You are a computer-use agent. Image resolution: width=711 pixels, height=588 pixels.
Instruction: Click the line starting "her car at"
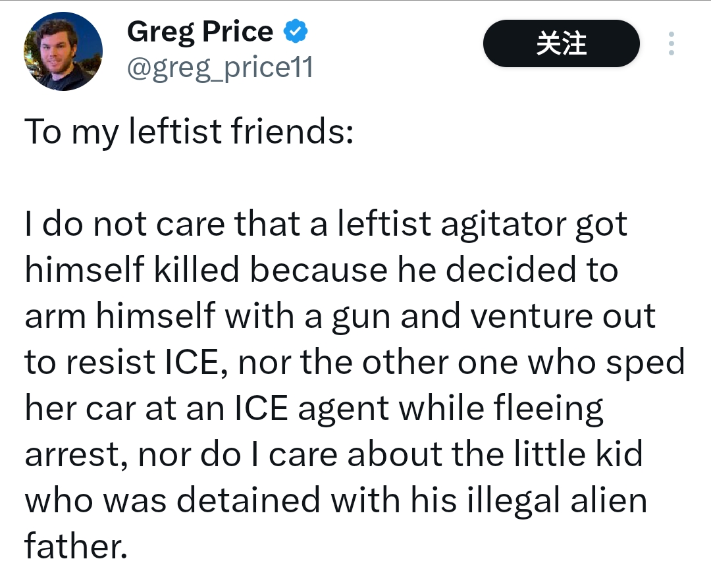[314, 409]
